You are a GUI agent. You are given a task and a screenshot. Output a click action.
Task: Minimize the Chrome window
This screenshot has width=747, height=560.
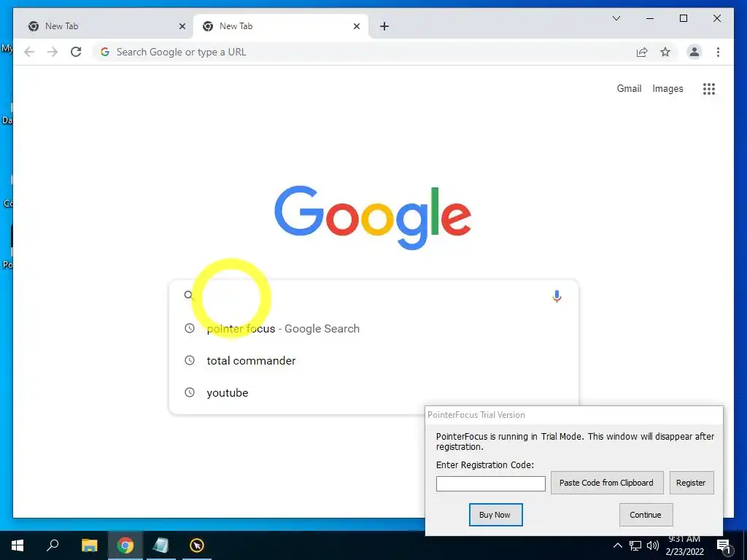pyautogui.click(x=650, y=18)
